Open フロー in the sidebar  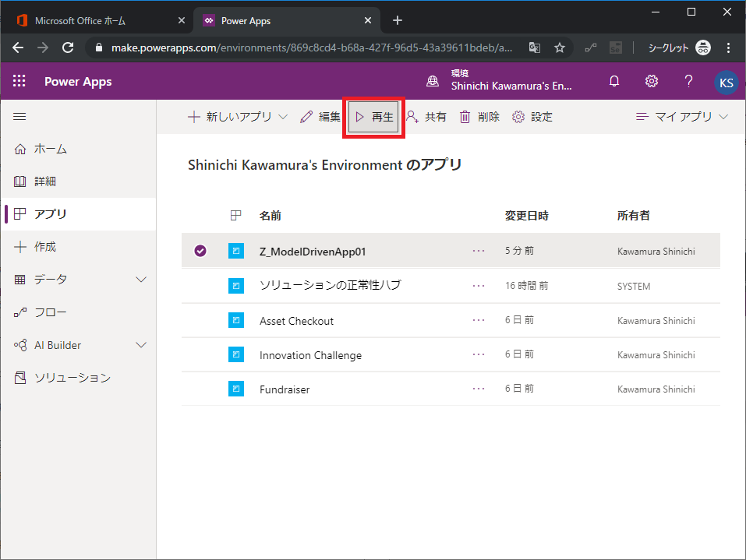[79, 312]
